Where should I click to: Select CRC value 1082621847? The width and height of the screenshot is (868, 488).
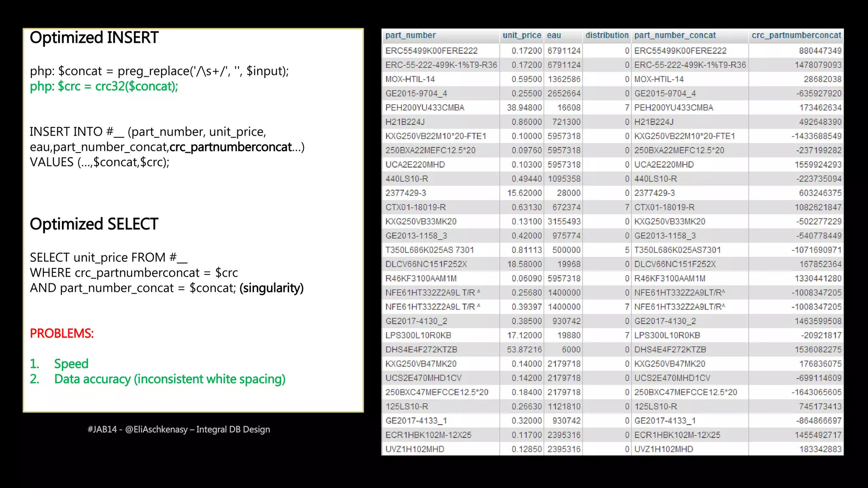pyautogui.click(x=818, y=207)
